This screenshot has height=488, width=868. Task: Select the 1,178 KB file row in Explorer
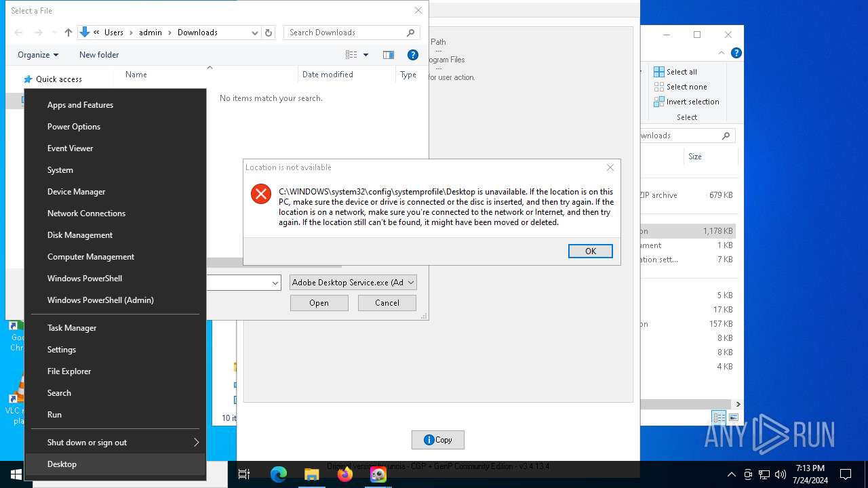coord(688,231)
